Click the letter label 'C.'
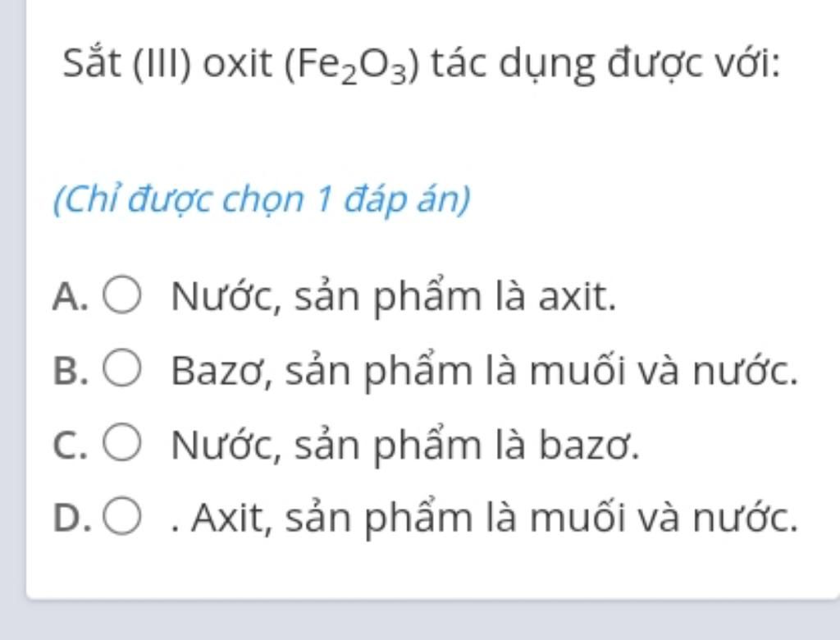This screenshot has width=840, height=640. (71, 445)
